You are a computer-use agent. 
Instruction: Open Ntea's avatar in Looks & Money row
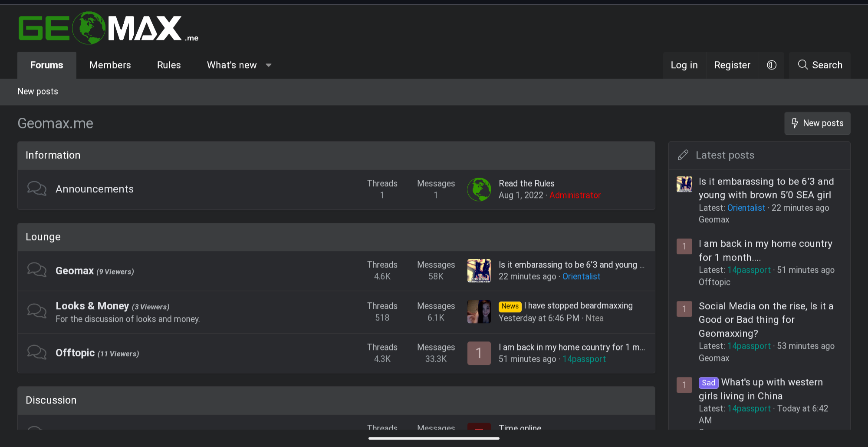click(479, 311)
